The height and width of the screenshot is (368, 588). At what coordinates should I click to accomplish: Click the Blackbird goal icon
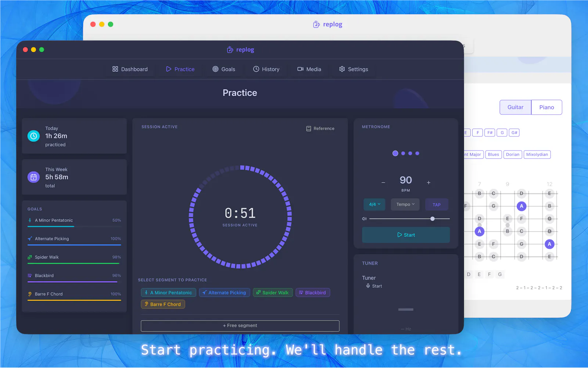point(30,276)
